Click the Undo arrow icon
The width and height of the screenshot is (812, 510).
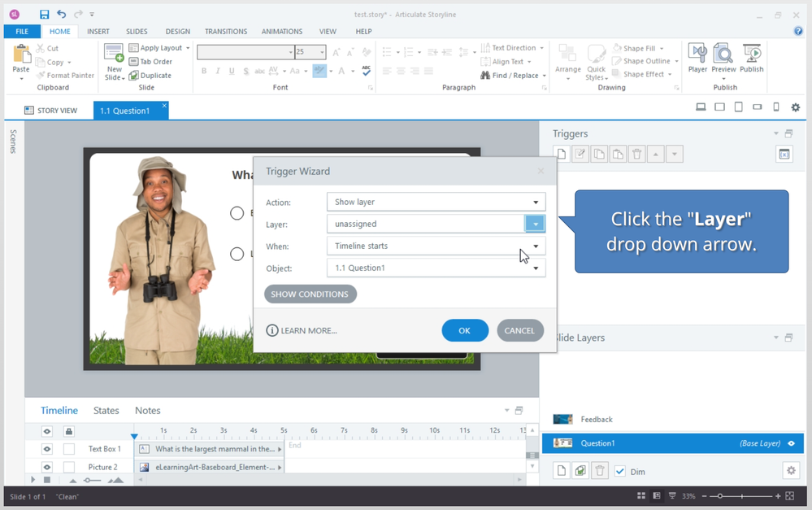click(61, 14)
